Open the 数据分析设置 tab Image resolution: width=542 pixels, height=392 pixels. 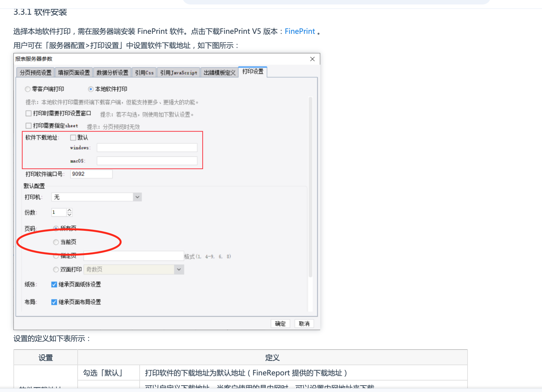coord(112,72)
